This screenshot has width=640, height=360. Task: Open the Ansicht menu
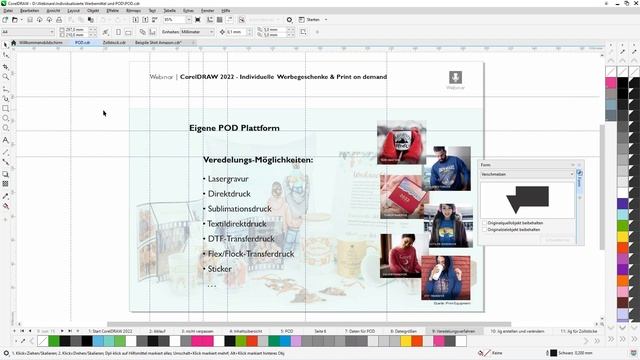[x=53, y=11]
